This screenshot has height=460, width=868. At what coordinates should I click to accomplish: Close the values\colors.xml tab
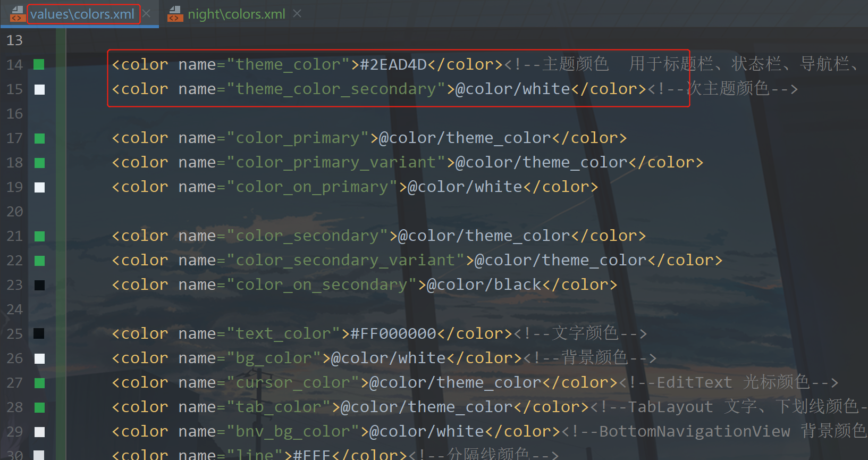click(x=147, y=14)
